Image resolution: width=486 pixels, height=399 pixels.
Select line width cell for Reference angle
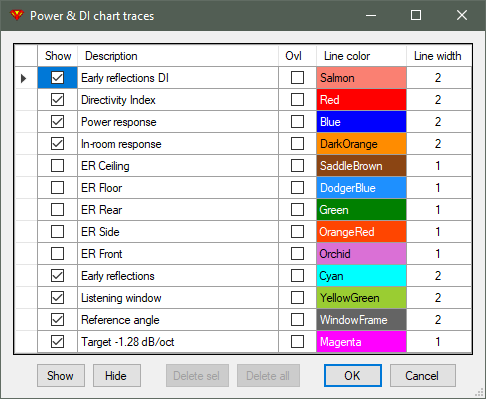point(439,320)
